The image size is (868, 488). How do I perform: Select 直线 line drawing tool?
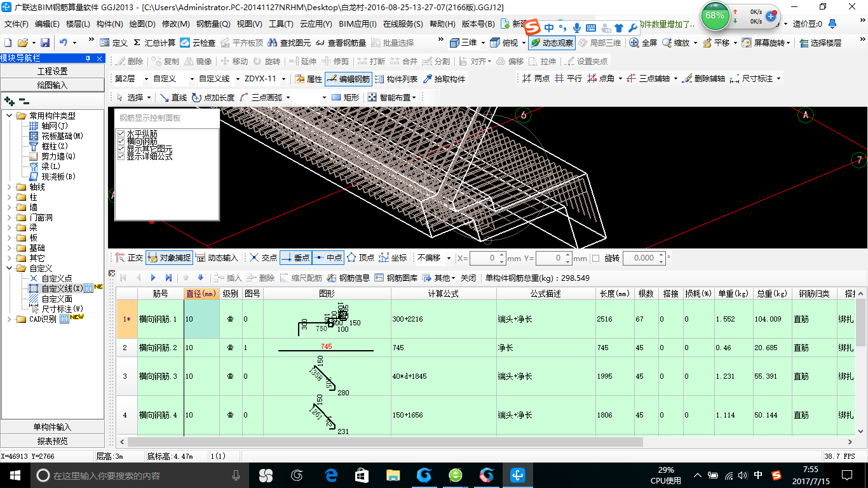point(173,97)
